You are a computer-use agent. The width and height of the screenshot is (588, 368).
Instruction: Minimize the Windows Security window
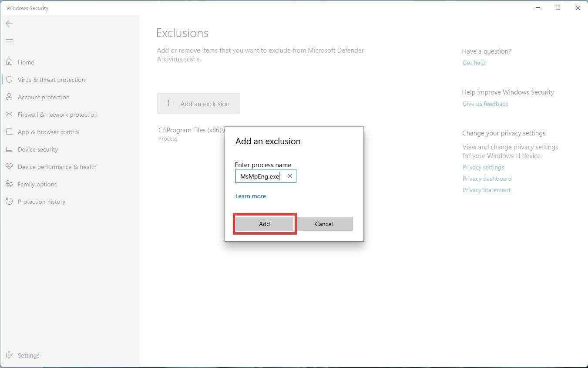[538, 8]
